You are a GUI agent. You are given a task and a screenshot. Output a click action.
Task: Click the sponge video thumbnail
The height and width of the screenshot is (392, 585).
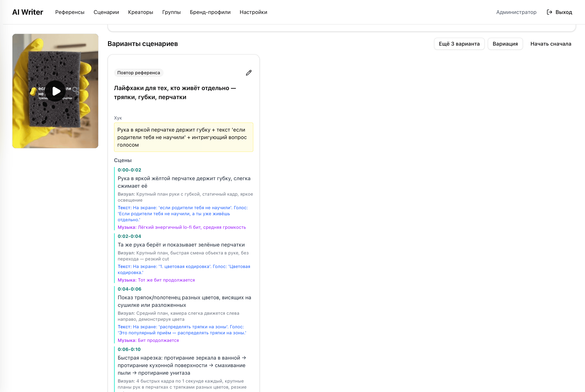point(55,91)
